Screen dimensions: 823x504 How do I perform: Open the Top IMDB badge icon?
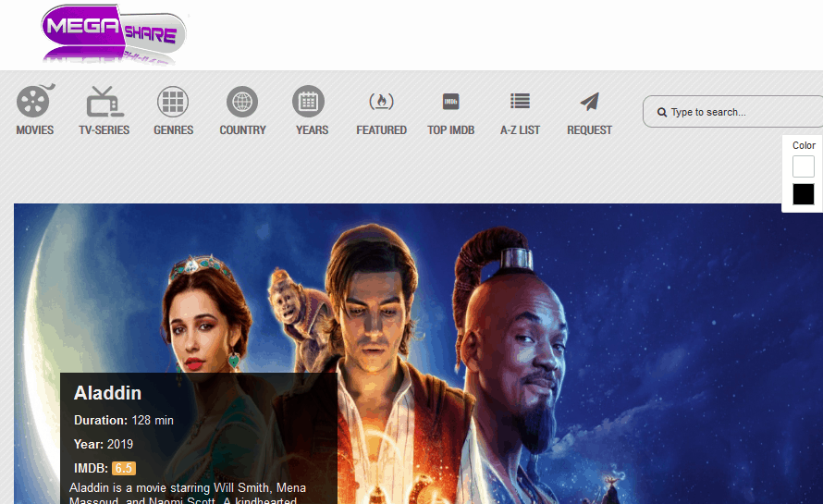451,102
